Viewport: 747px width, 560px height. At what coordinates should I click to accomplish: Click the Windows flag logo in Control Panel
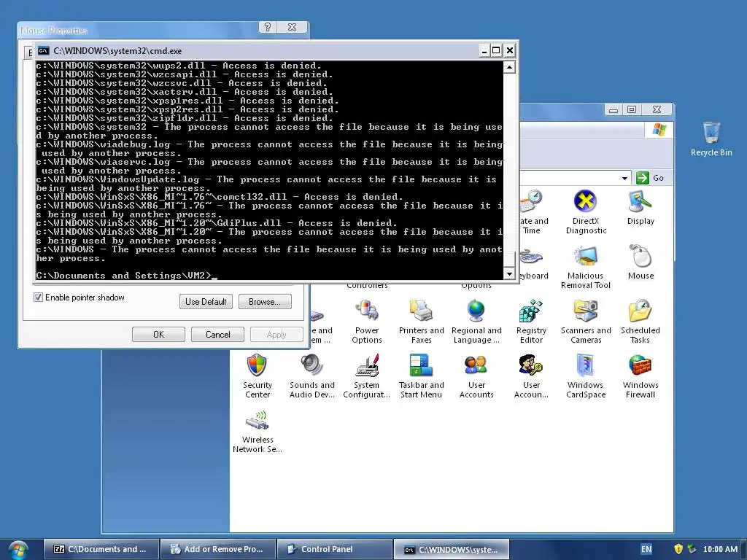[659, 130]
